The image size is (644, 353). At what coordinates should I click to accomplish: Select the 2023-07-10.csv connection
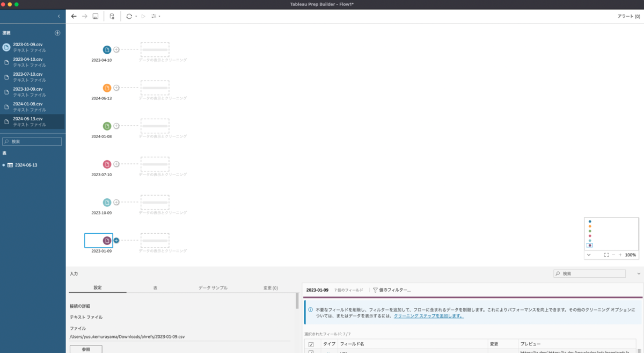[x=32, y=77]
